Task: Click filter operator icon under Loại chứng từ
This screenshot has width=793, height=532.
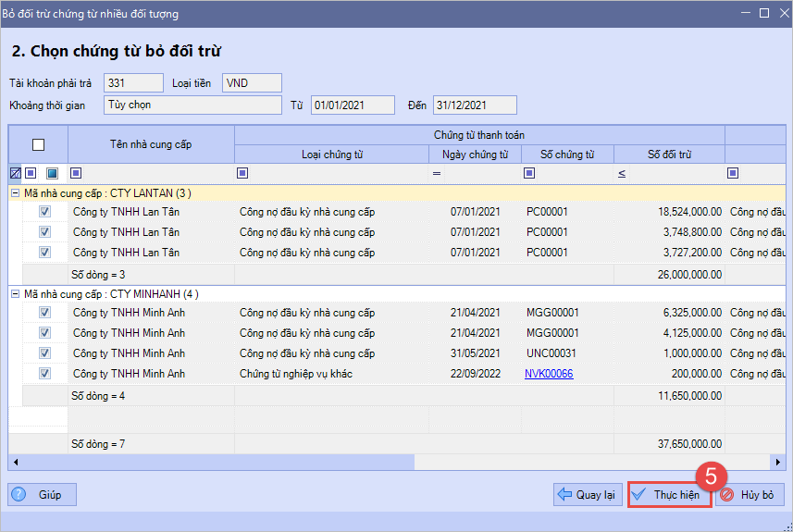Action: tap(242, 173)
